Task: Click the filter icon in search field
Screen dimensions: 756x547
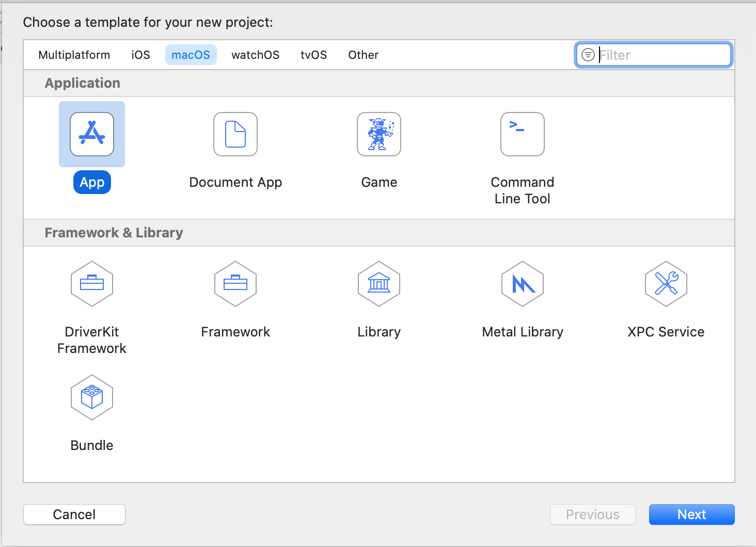Action: point(588,55)
